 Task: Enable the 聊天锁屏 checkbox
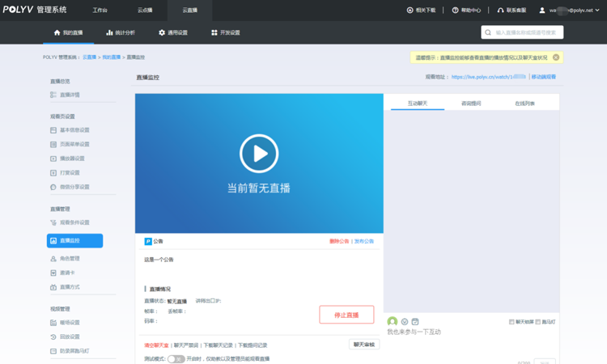[511, 322]
